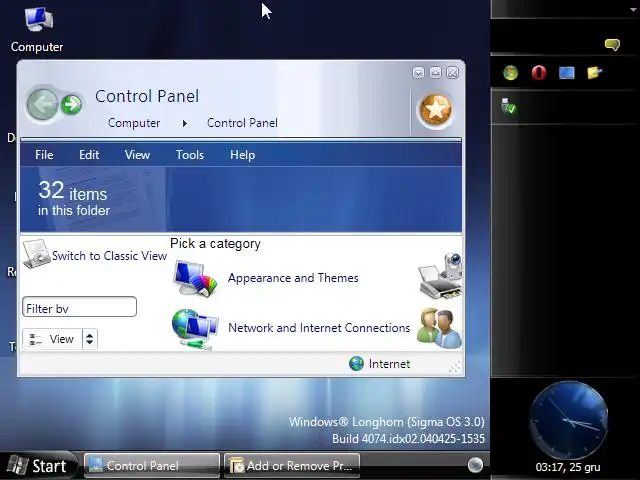Image resolution: width=640 pixels, height=480 pixels.
Task: Open the File menu
Action: tap(44, 155)
